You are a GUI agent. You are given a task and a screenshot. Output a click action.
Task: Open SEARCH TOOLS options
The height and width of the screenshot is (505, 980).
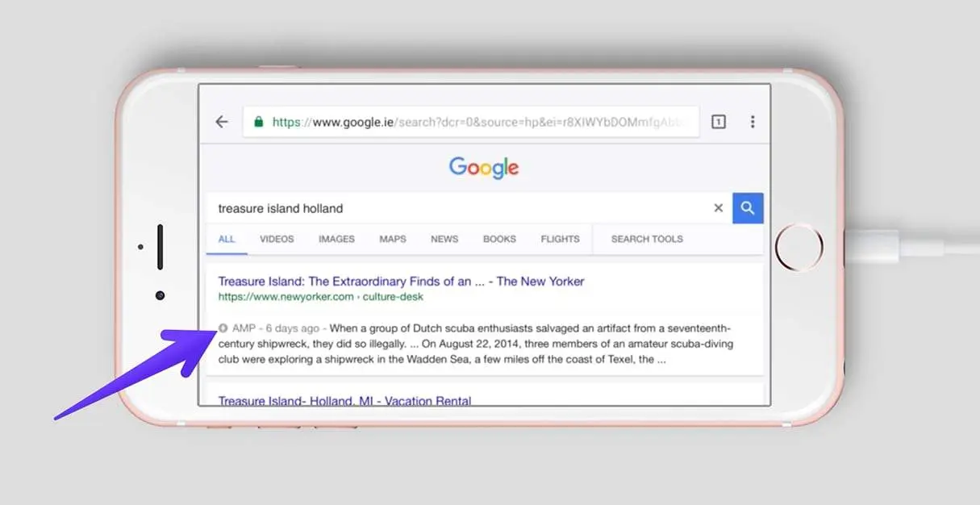[647, 239]
